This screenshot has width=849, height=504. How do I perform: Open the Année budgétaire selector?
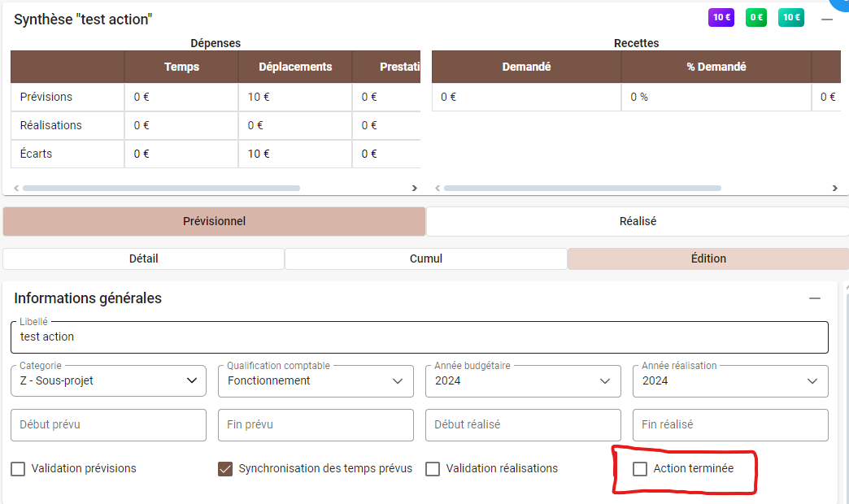[523, 380]
